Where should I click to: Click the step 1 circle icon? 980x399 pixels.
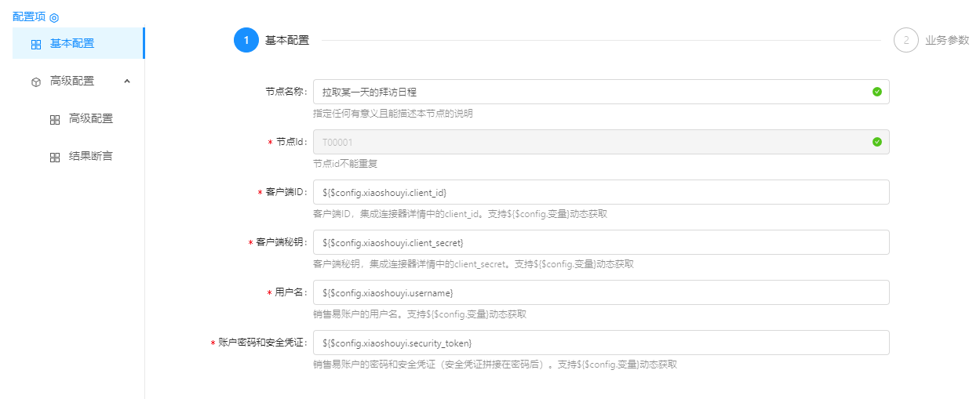[246, 40]
